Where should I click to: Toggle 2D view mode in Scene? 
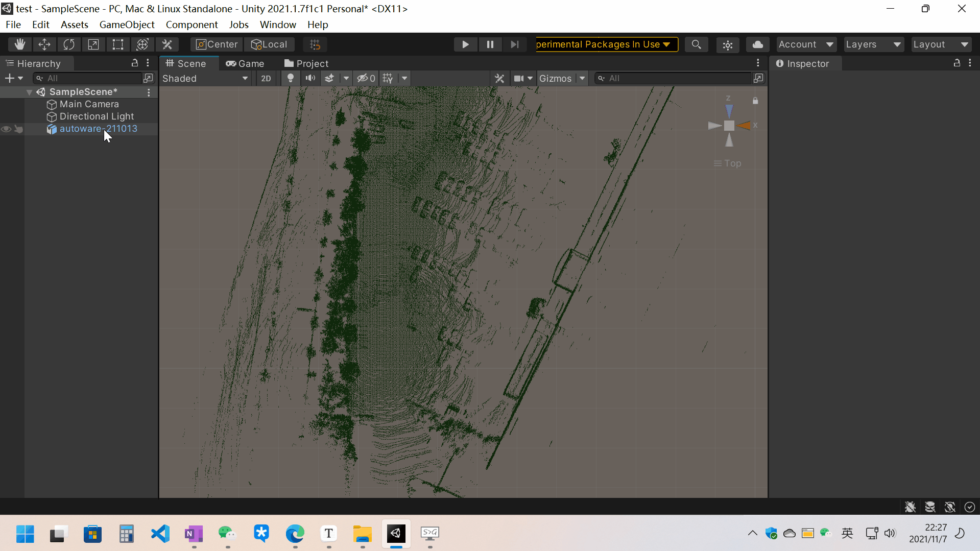click(266, 78)
